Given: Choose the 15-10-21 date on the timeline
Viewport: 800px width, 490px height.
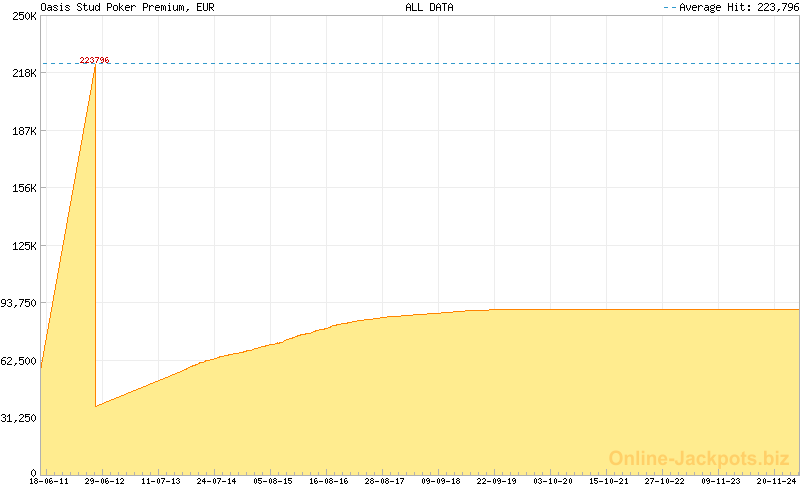Looking at the screenshot, I should (609, 481).
